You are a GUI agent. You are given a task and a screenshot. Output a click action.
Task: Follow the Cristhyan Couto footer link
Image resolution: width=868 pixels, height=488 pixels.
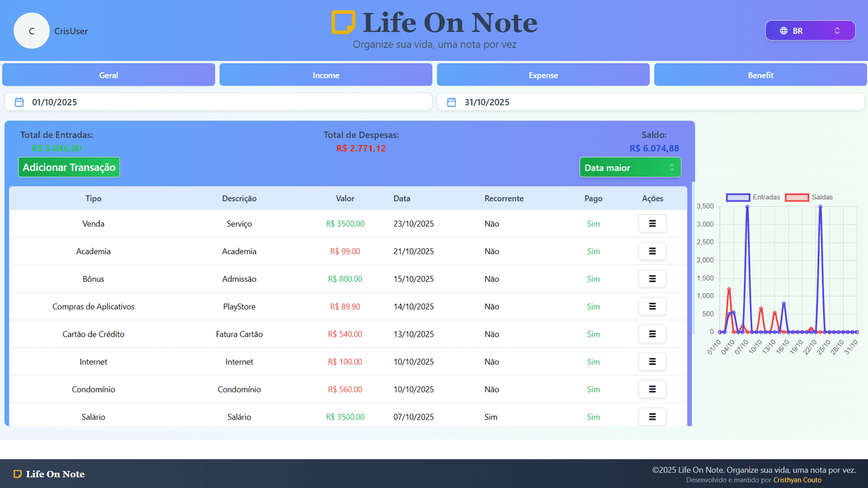(x=797, y=480)
